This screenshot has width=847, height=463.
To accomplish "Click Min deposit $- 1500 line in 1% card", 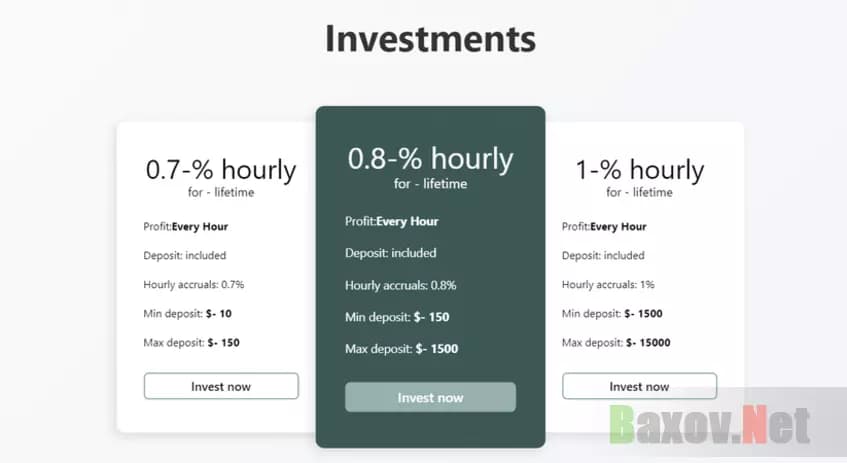I will click(612, 314).
